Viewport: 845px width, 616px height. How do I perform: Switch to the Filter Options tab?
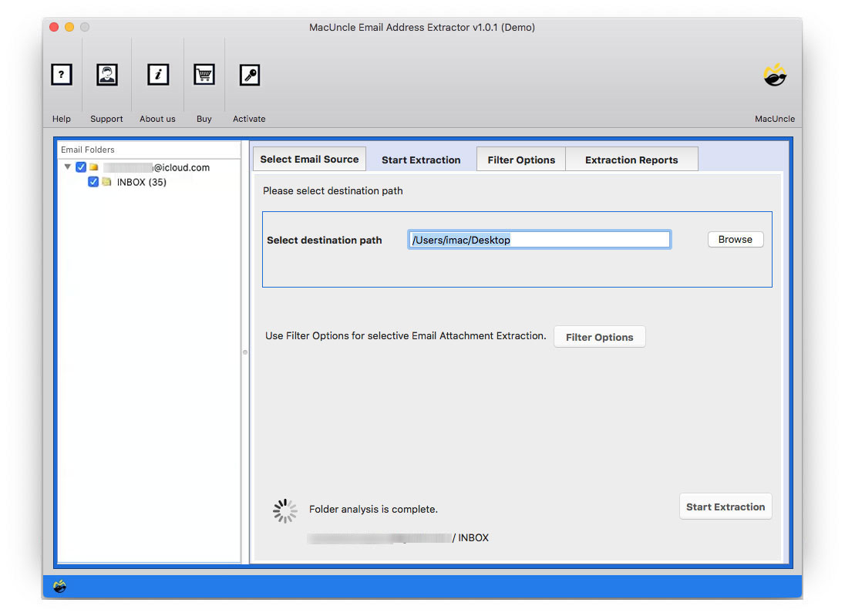pos(520,159)
